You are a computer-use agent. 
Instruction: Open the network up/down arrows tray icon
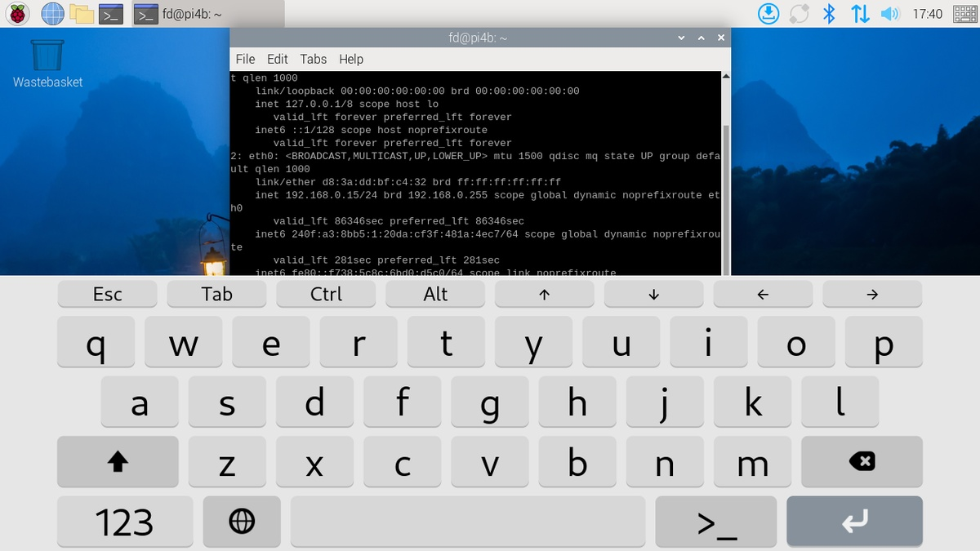tap(860, 13)
